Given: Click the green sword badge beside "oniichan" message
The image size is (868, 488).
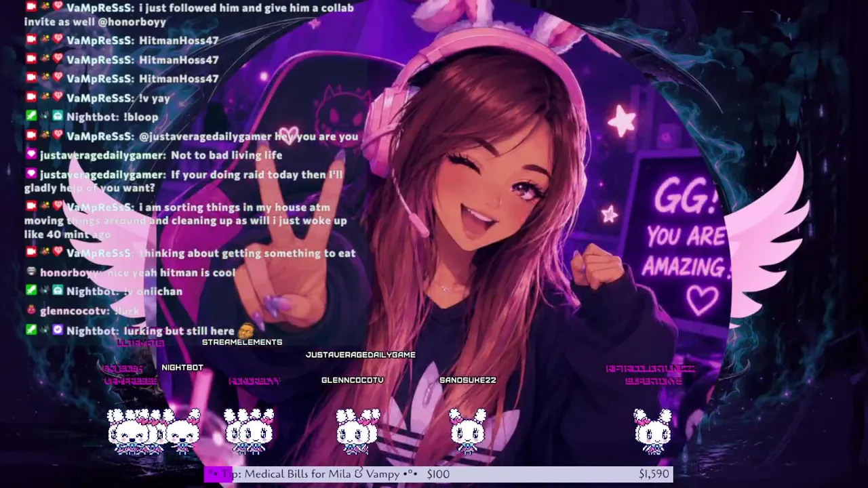Looking at the screenshot, I should pyautogui.click(x=31, y=291).
